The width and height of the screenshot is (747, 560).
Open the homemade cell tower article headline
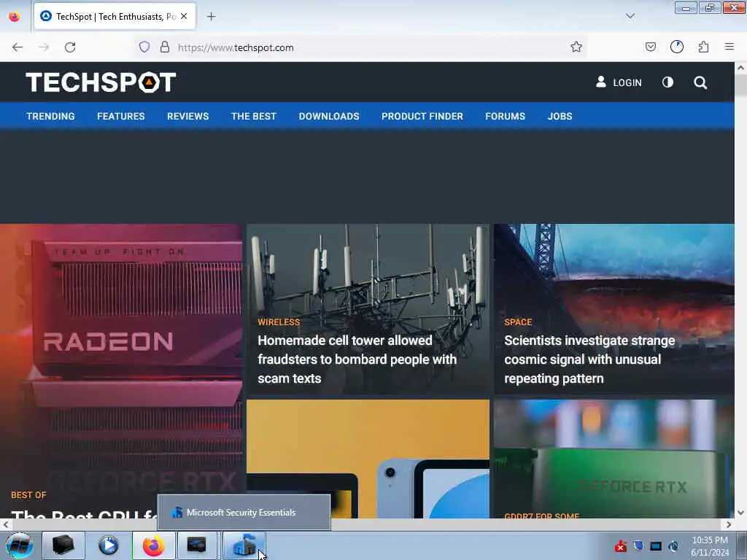click(x=357, y=359)
